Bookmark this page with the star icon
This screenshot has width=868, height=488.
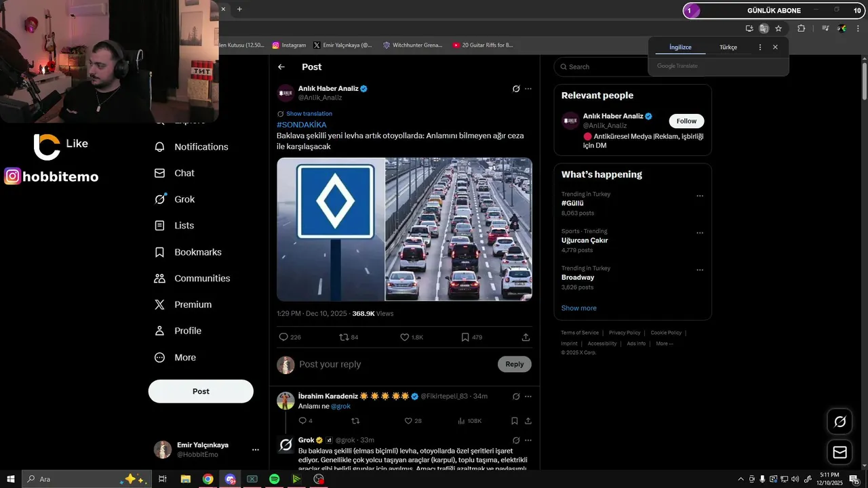pyautogui.click(x=778, y=28)
